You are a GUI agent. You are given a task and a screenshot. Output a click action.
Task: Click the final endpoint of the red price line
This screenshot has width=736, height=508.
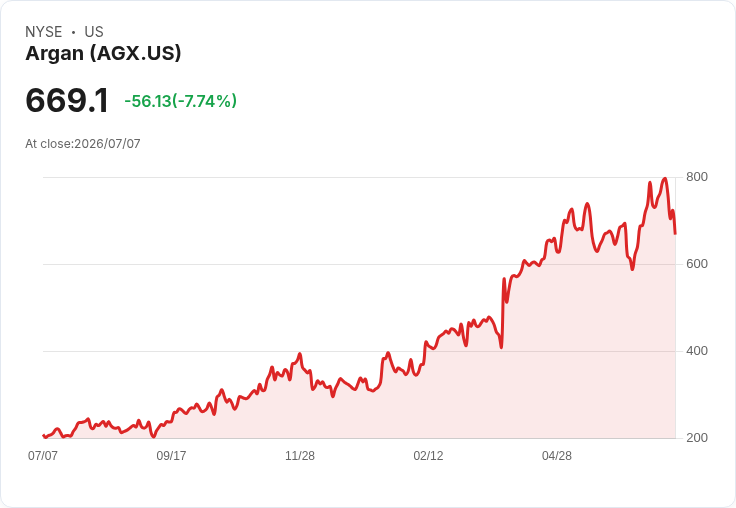[675, 233]
